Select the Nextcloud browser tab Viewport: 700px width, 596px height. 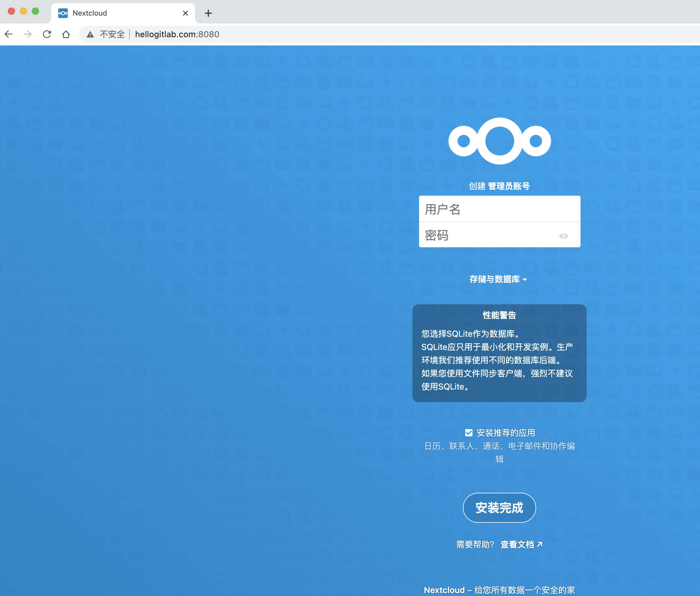tap(123, 13)
